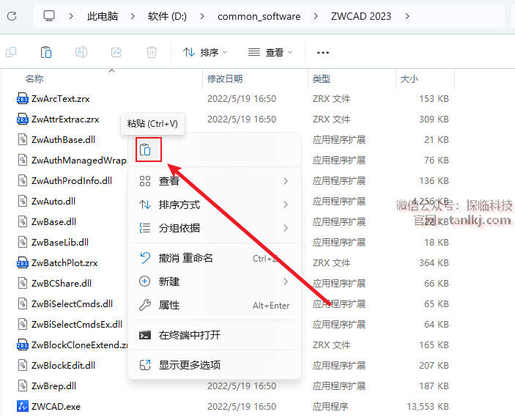Click the ZwAuthManagedWrap file icon
Viewport: 515px width, 420px height.
pos(22,160)
